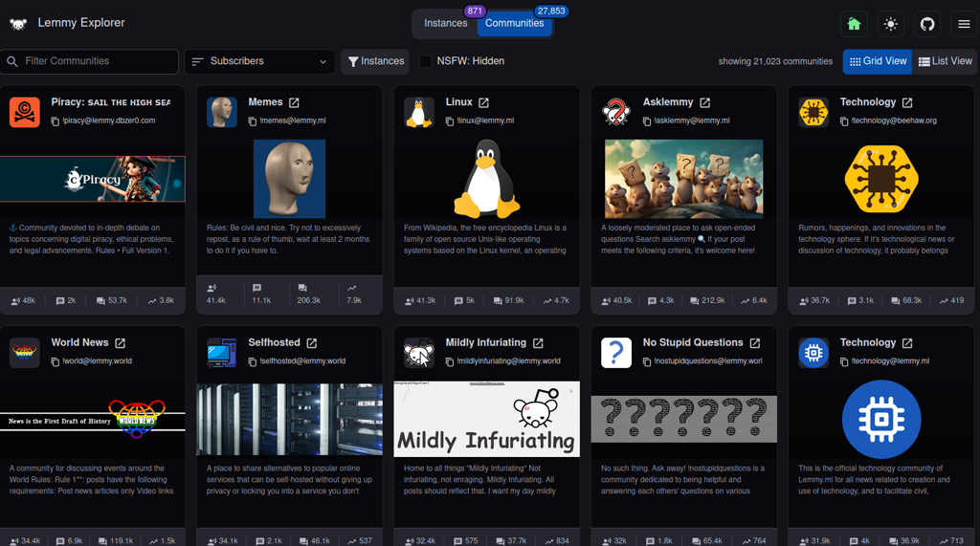Open the Instances filter button

click(x=375, y=61)
